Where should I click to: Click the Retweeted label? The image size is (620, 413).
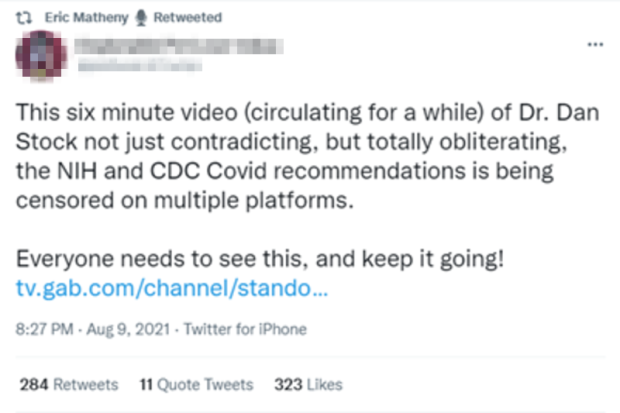coord(187,17)
